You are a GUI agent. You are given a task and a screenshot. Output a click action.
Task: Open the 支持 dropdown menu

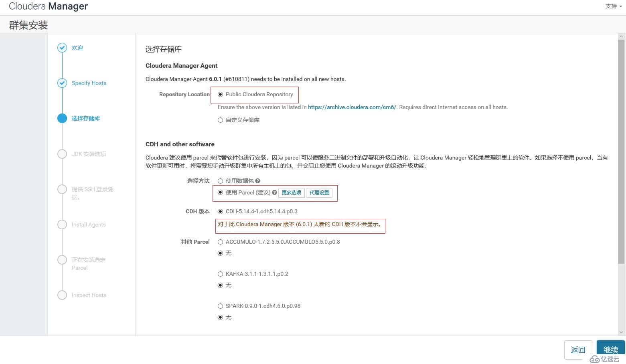pos(614,6)
